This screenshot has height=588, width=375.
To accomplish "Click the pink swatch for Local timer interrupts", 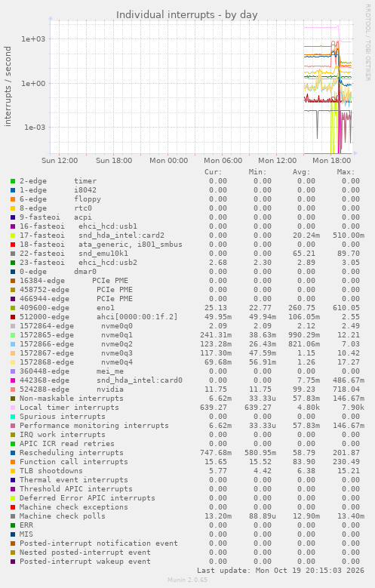I will 13,408.
